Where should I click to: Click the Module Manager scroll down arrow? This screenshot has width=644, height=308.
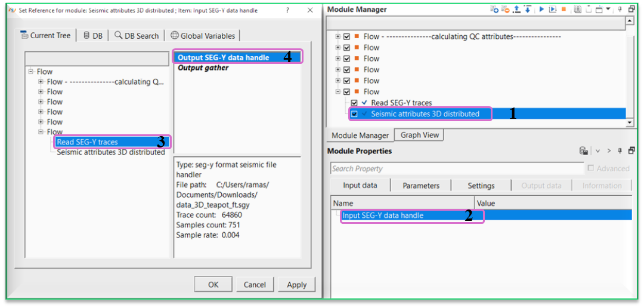point(629,122)
